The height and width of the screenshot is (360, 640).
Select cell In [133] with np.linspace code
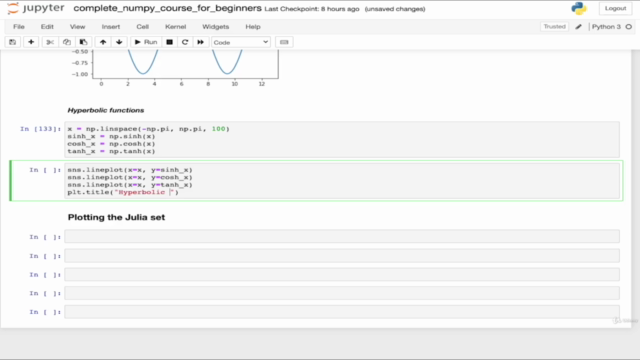click(342, 140)
